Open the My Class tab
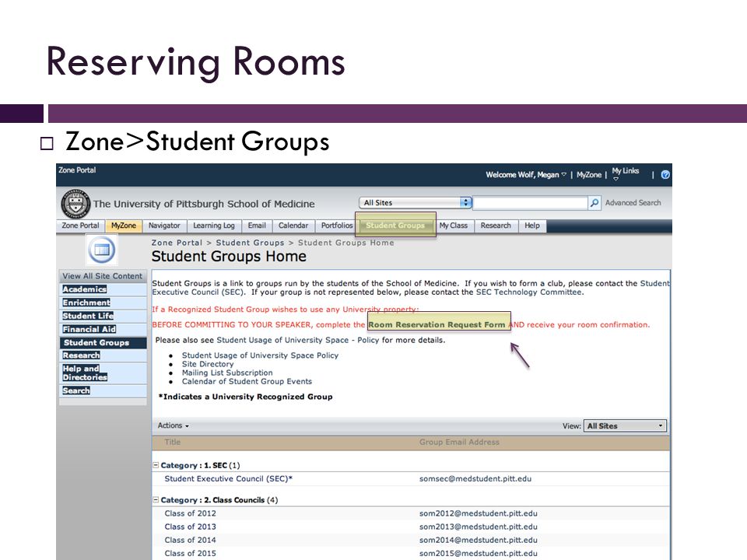This screenshot has width=747, height=560. (x=454, y=226)
